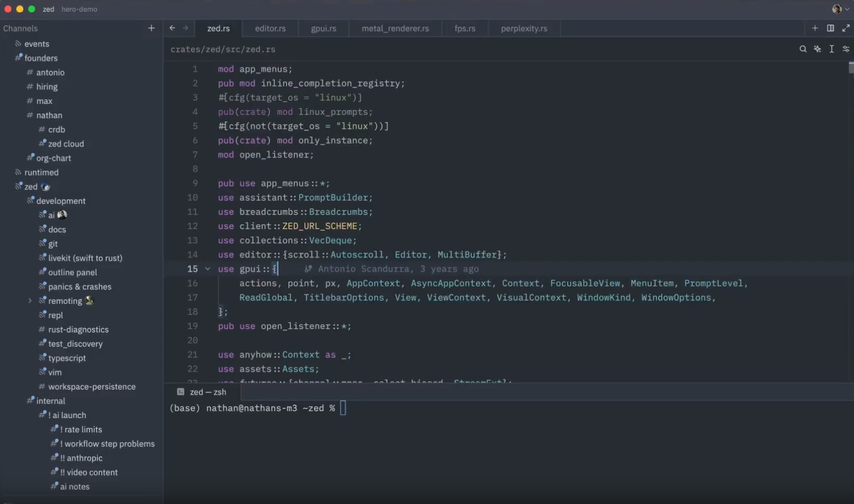Collapse the fold arrow on line 15
The height and width of the screenshot is (504, 854).
coord(208,269)
